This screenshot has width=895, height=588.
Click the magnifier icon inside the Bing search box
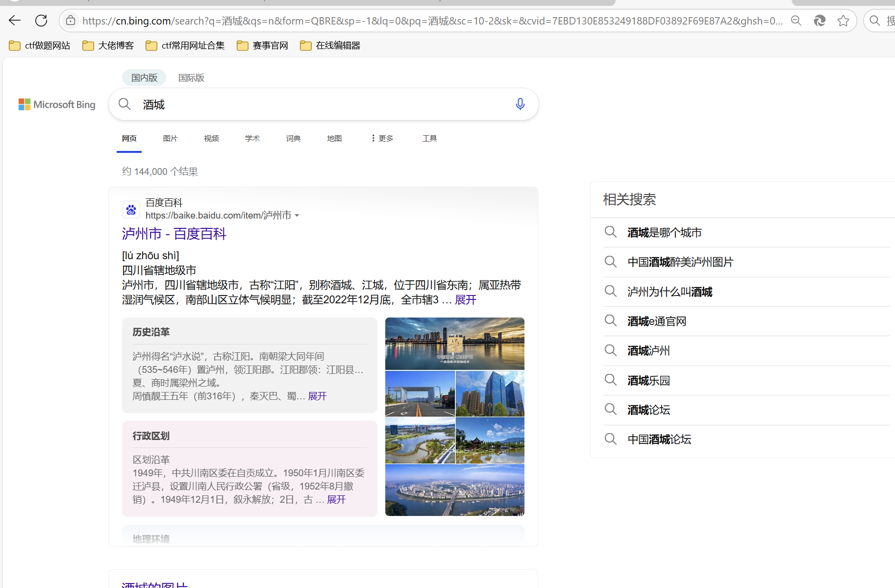tap(124, 104)
